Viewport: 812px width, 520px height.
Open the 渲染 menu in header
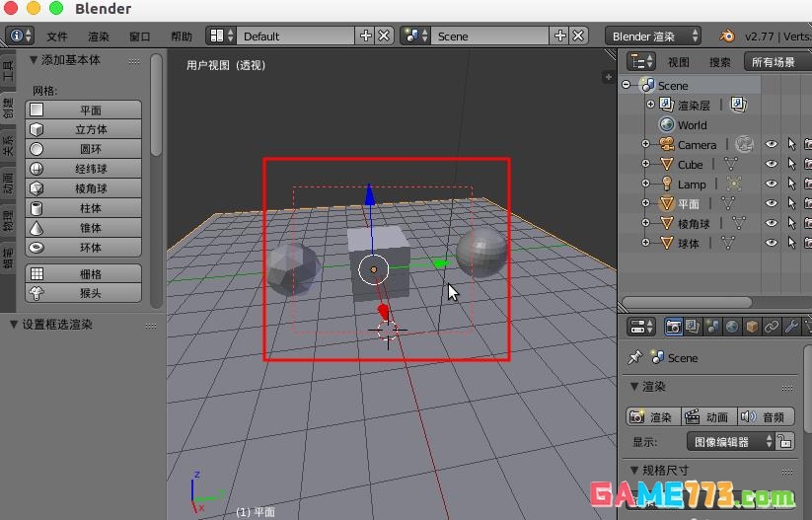click(x=99, y=37)
